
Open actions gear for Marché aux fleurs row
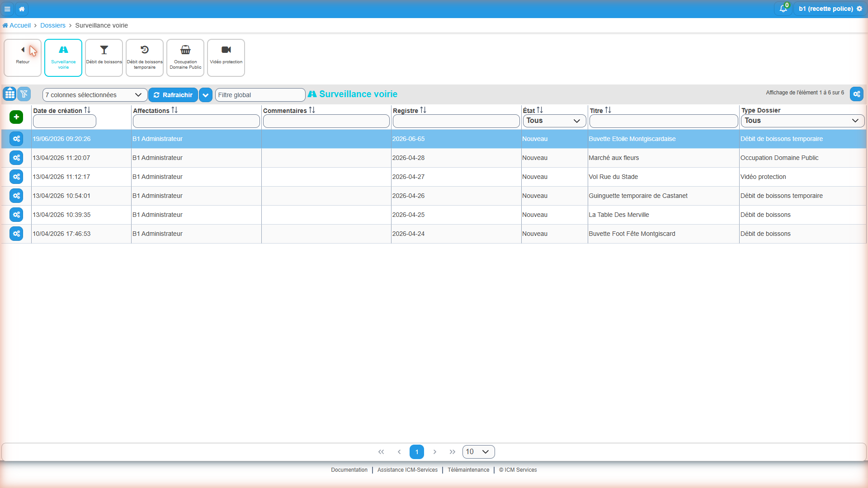point(16,158)
